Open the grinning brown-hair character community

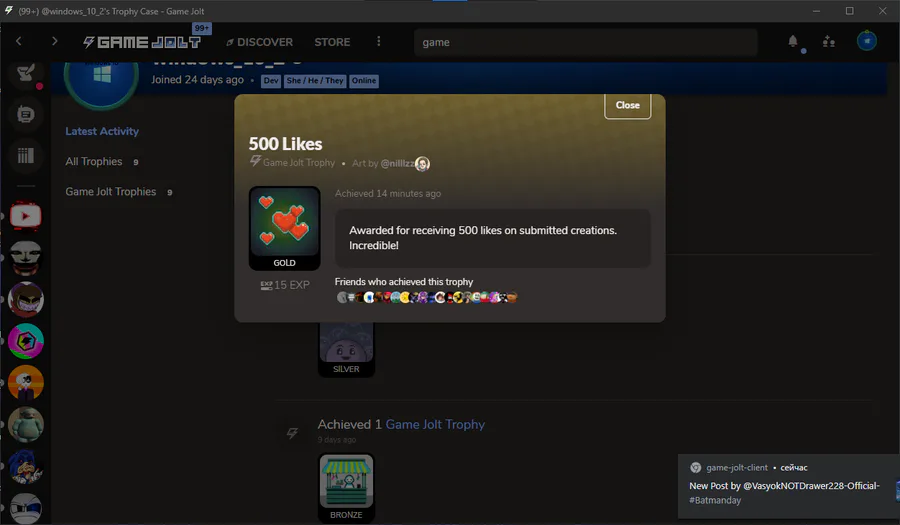(26, 300)
